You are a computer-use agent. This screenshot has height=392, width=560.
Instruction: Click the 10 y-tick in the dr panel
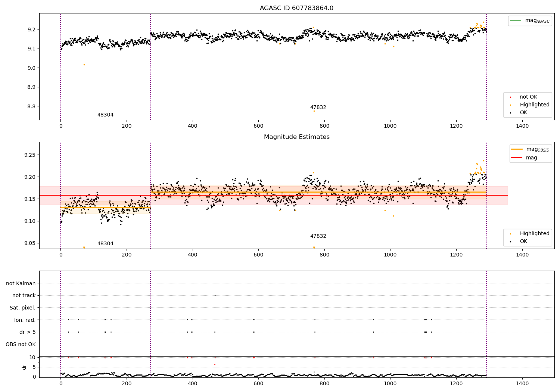pyautogui.click(x=32, y=358)
